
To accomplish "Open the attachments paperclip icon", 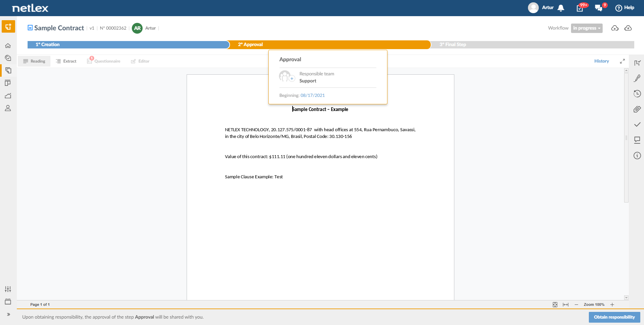I will tap(637, 109).
